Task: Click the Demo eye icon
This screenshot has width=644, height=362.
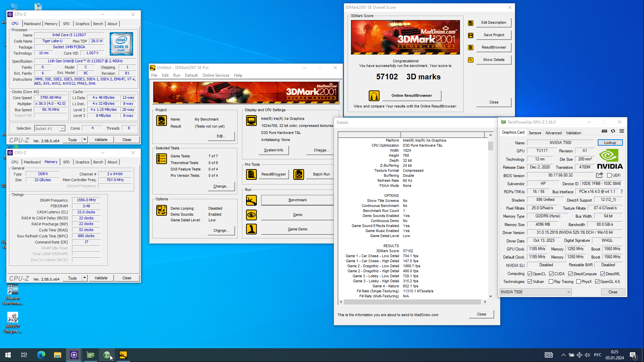Action: [251, 215]
